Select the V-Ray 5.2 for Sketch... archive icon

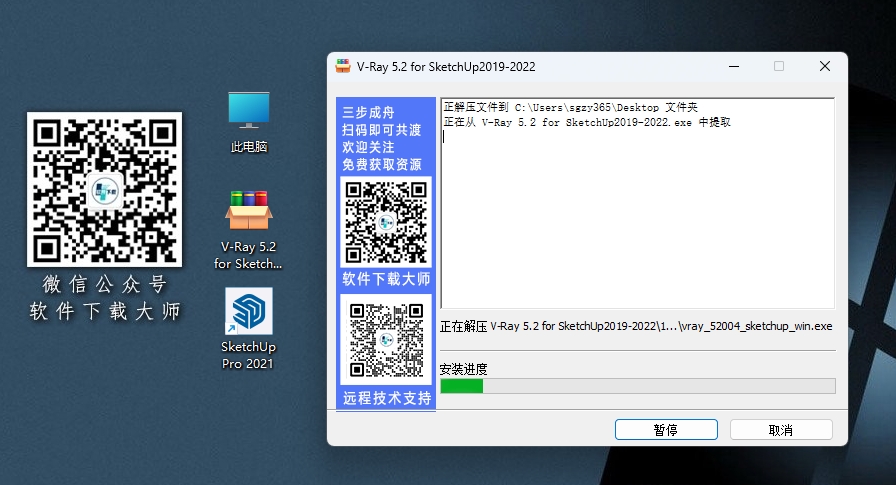pos(249,229)
